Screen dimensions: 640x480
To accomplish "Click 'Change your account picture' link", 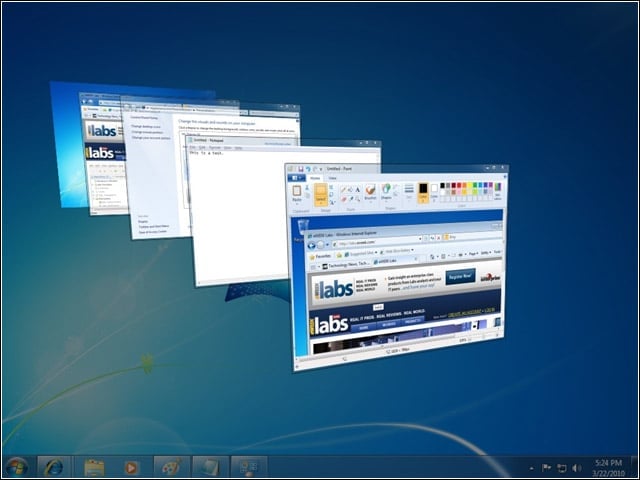I will click(x=151, y=138).
